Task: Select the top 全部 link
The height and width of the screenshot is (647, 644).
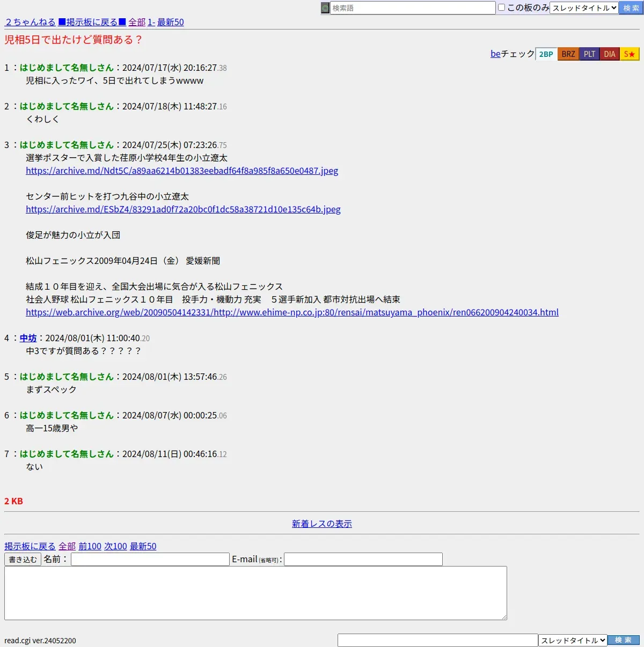Action: click(137, 22)
